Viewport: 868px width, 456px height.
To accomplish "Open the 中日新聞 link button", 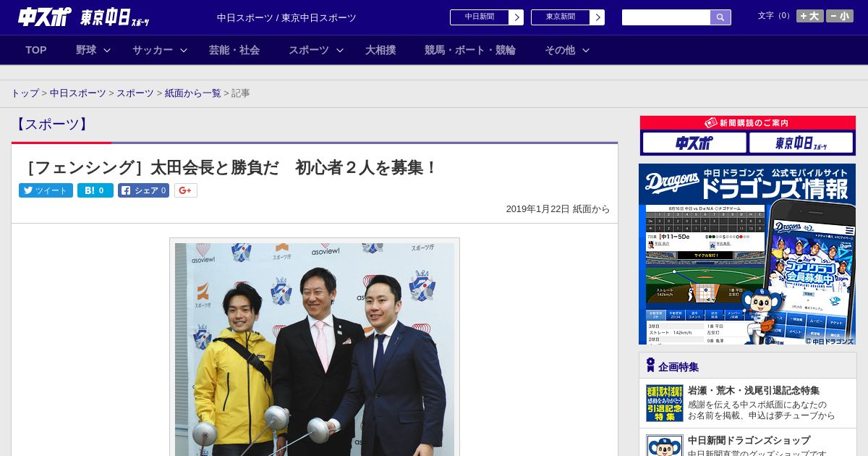I will point(479,17).
